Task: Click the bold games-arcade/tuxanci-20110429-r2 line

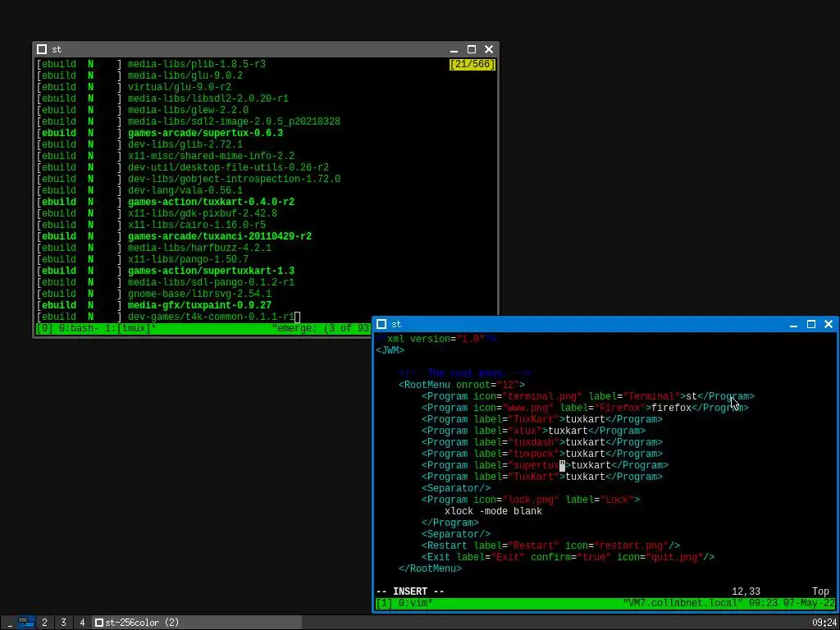Action: [220, 236]
